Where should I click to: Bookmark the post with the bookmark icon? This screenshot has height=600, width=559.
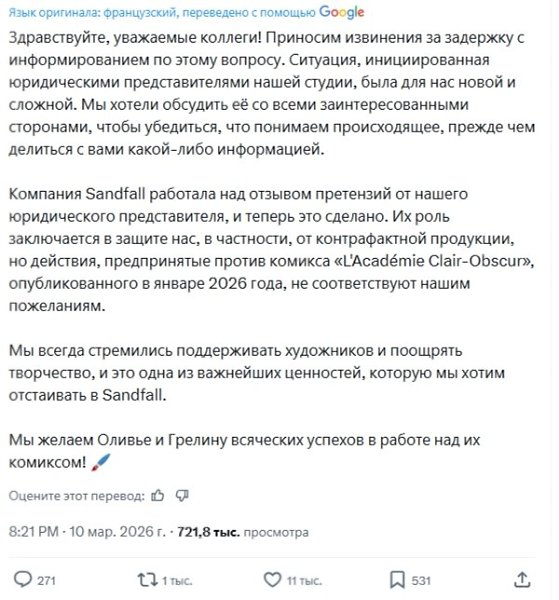pyautogui.click(x=397, y=580)
